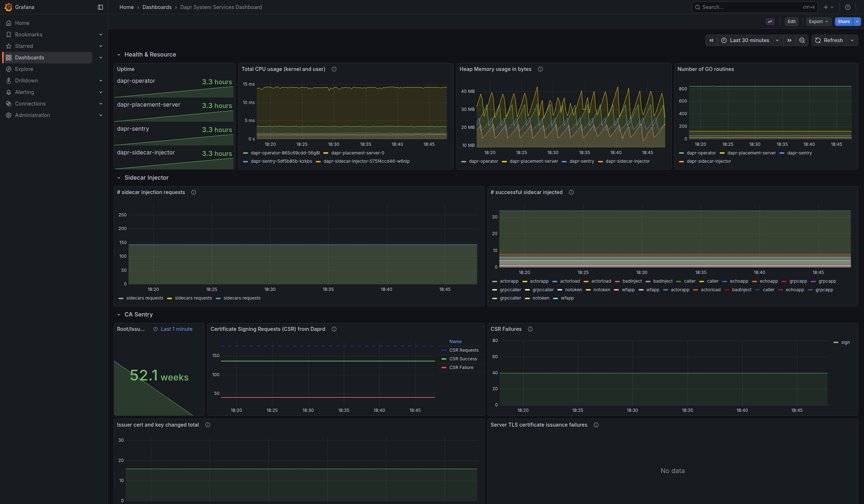Click dapr-sentry color swatch in GO routines legend

(782, 153)
